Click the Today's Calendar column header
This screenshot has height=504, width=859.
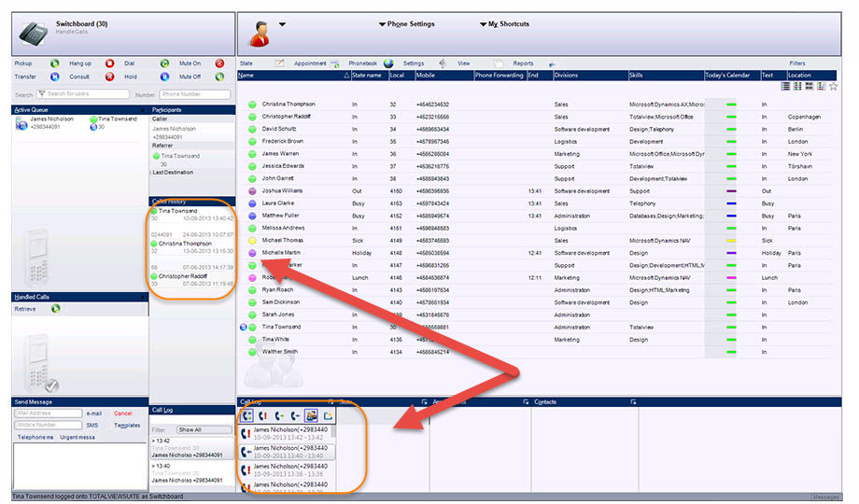click(x=732, y=75)
